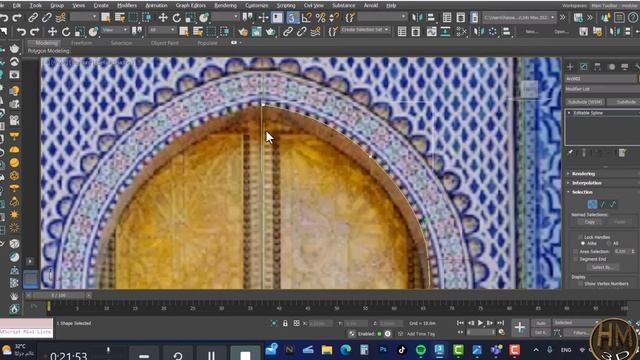This screenshot has width=640, height=360.
Task: Switch to the Object Paint ribbon tab
Action: tap(164, 43)
